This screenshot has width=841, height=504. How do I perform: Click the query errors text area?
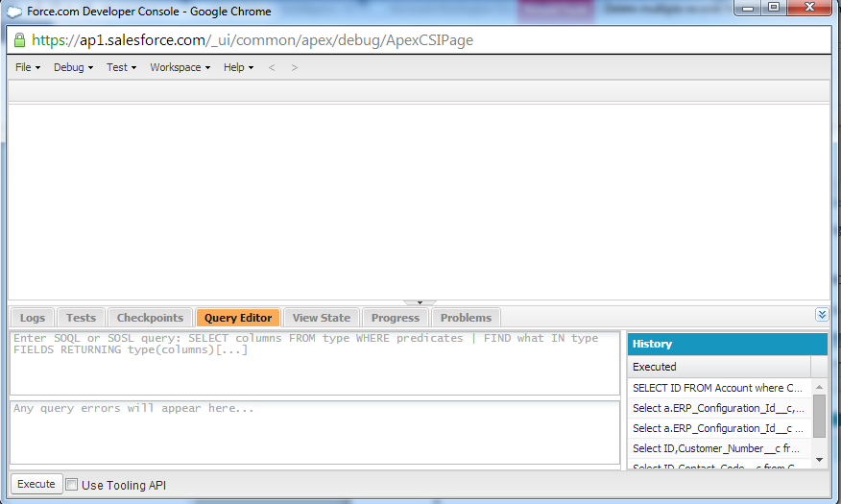coord(315,433)
